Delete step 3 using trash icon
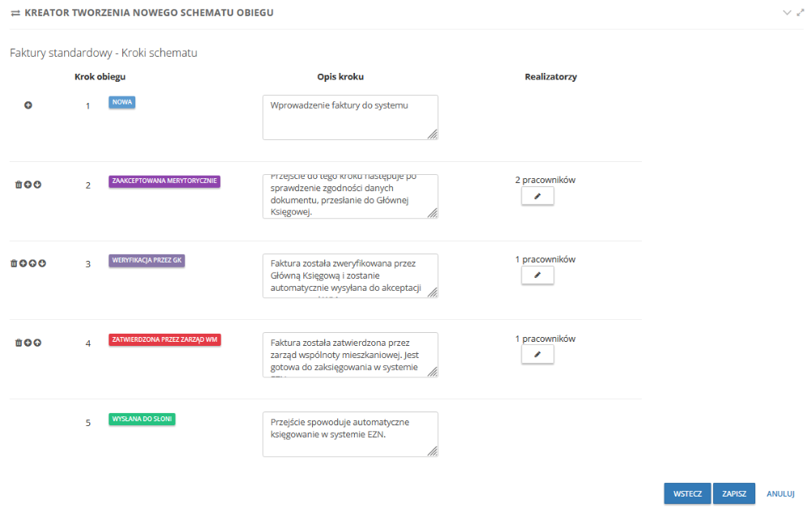The image size is (812, 516). coord(14,263)
